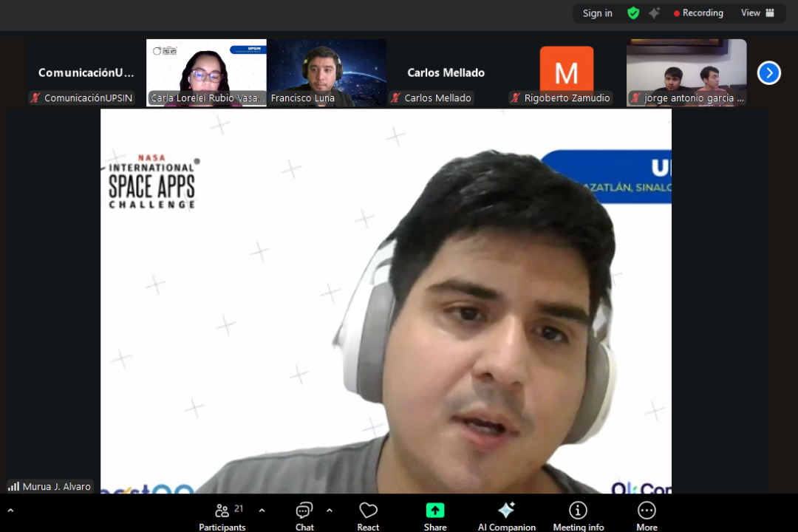
Task: Open the Chat panel
Action: (x=304, y=515)
